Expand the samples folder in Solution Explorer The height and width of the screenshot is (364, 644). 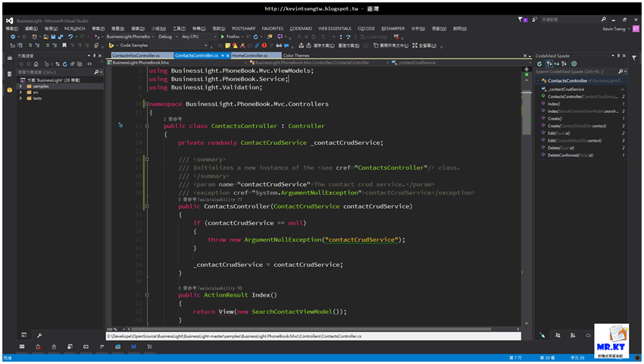[20, 86]
